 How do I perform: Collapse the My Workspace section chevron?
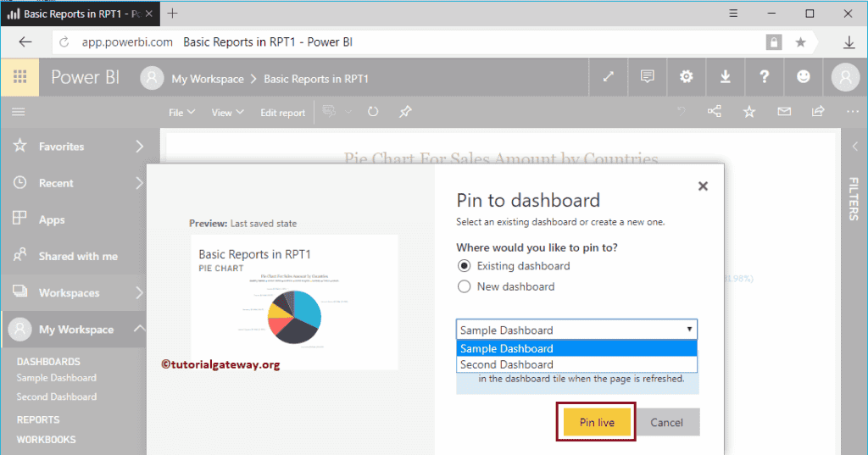[x=140, y=329]
